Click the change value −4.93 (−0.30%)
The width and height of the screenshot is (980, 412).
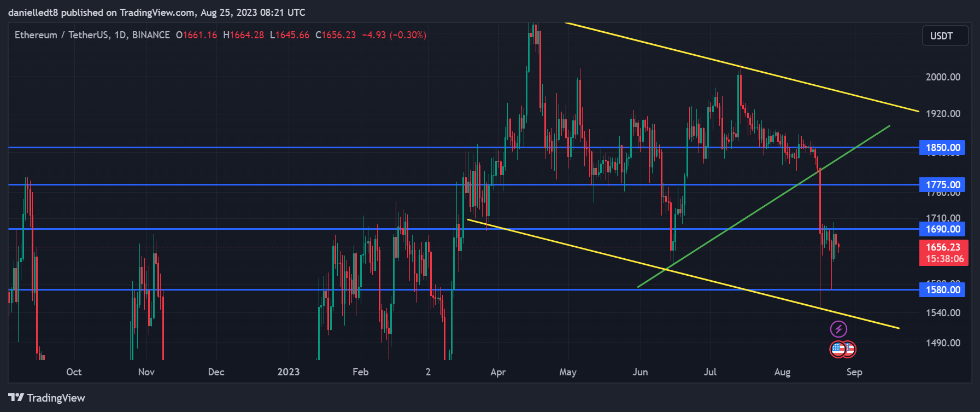pos(394,35)
